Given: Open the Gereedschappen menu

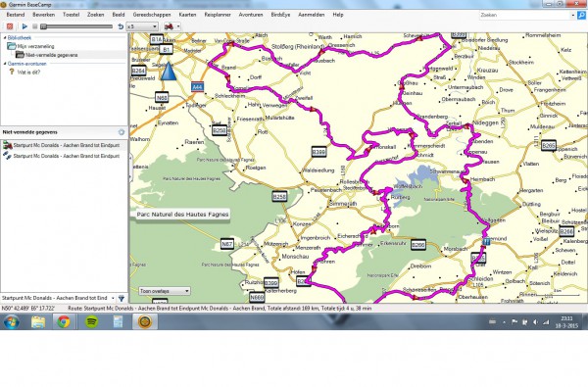Looking at the screenshot, I should tap(152, 15).
